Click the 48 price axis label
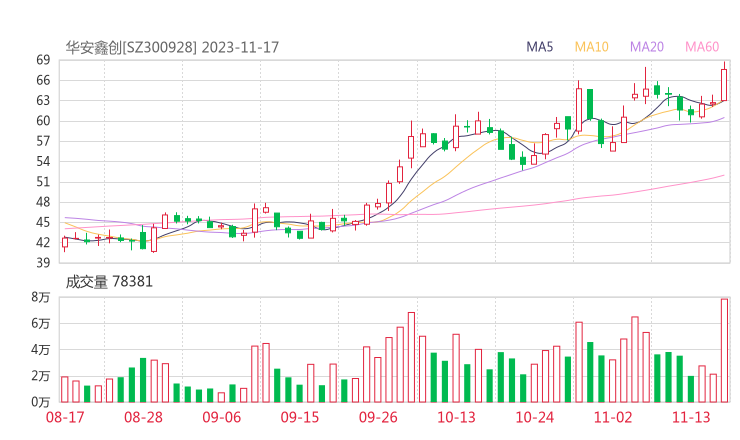The width and height of the screenshot is (740, 440). click(43, 202)
